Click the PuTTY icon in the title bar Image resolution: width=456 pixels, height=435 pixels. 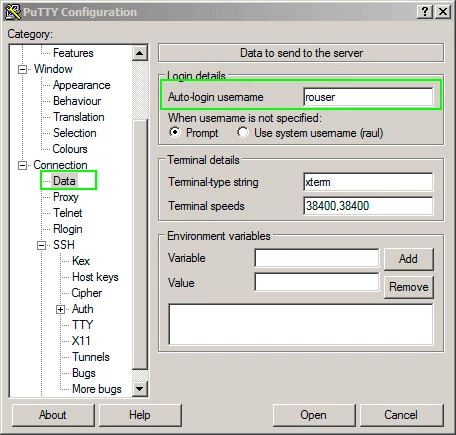click(x=13, y=12)
